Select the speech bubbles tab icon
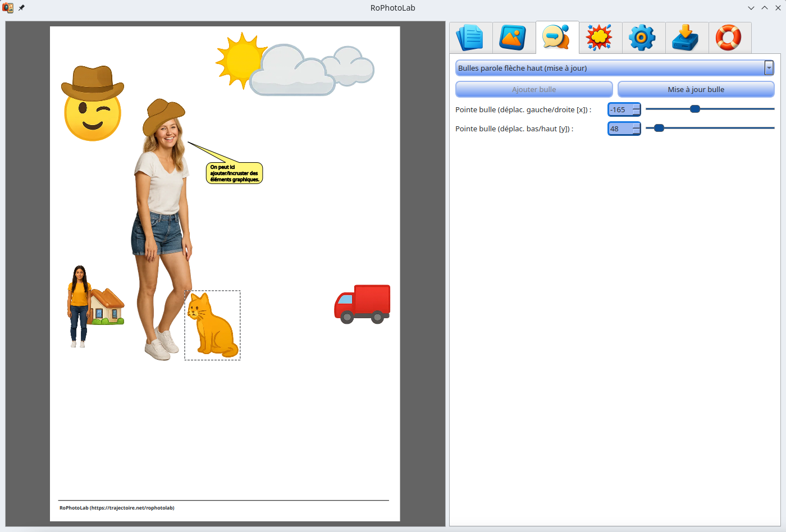 (x=557, y=38)
